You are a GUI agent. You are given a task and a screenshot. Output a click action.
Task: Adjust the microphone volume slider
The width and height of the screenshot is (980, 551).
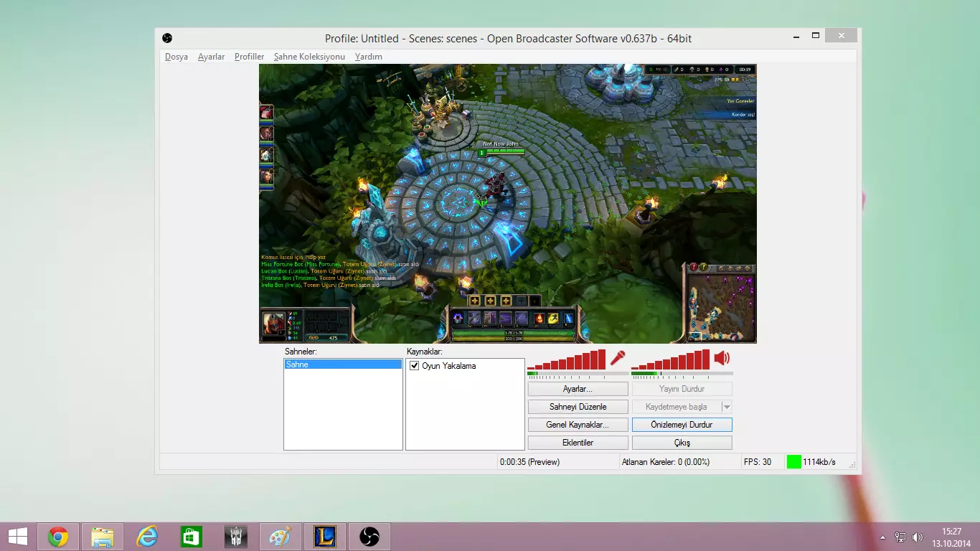(578, 373)
